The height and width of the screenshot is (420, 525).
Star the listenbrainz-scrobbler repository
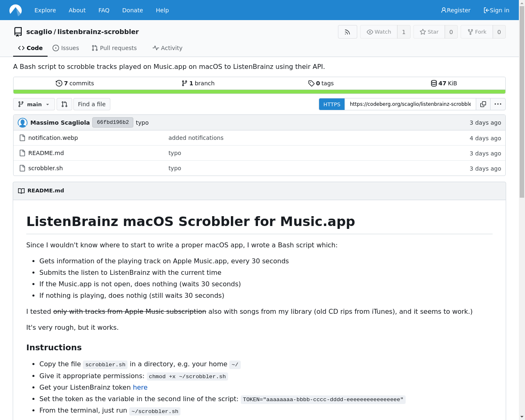pyautogui.click(x=429, y=32)
